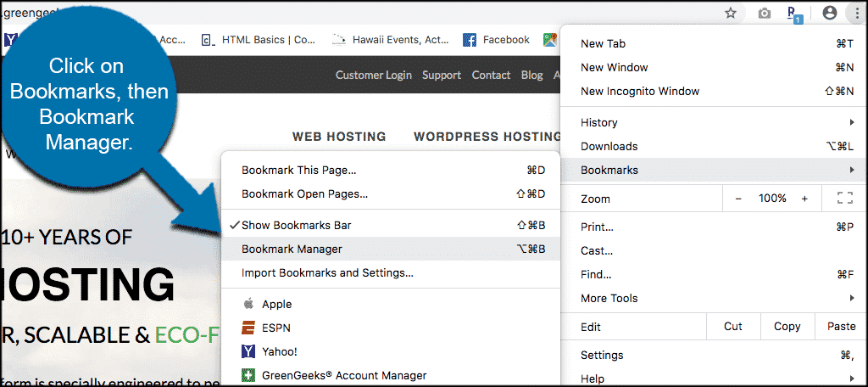Click the camera extension icon
Screen dimensions: 868x387
(x=764, y=14)
